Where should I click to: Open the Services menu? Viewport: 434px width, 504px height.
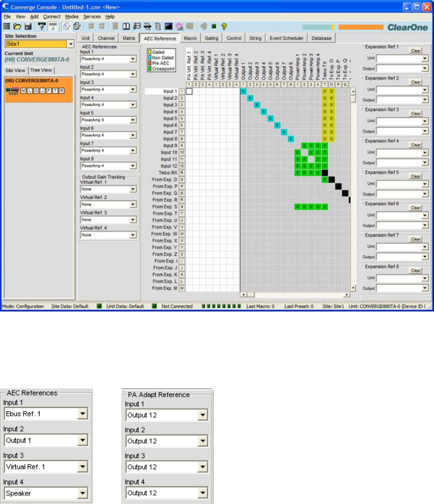(92, 17)
